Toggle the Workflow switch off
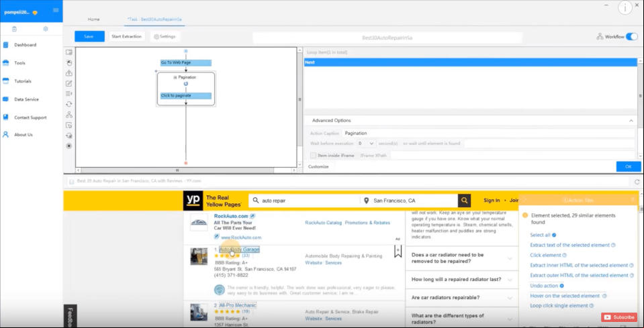Screen dimensions: 644x328 pos(631,36)
